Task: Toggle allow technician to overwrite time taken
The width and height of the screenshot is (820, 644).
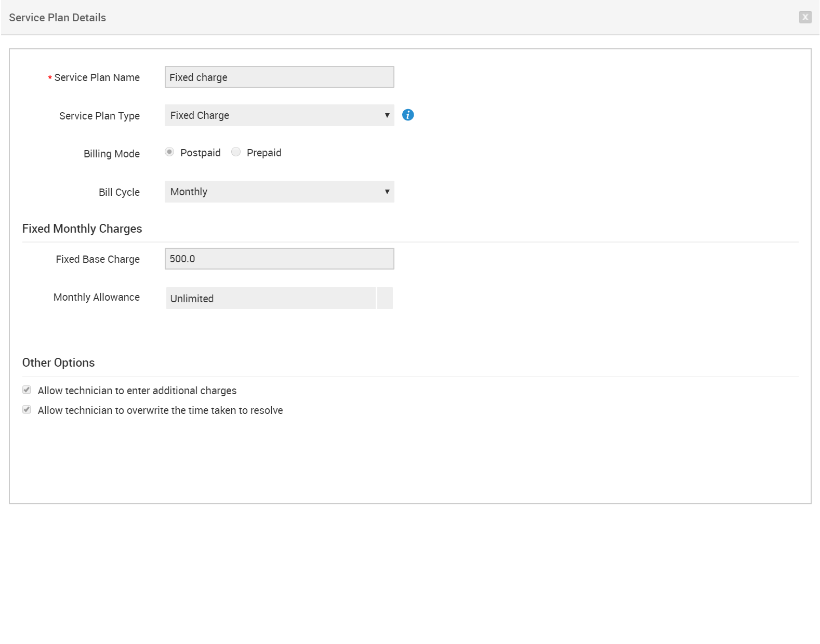Action: point(27,410)
